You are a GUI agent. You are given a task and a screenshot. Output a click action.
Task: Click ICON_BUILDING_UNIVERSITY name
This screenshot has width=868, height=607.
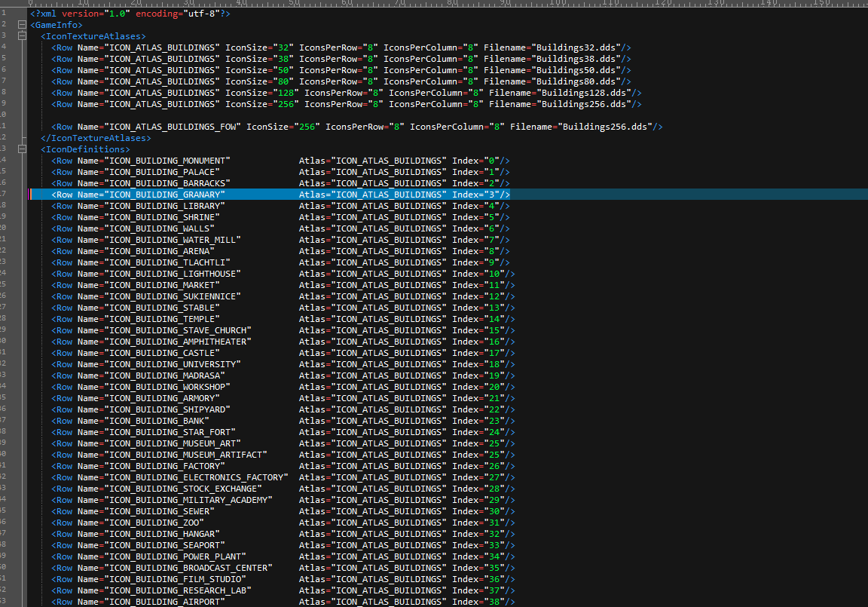(x=173, y=364)
